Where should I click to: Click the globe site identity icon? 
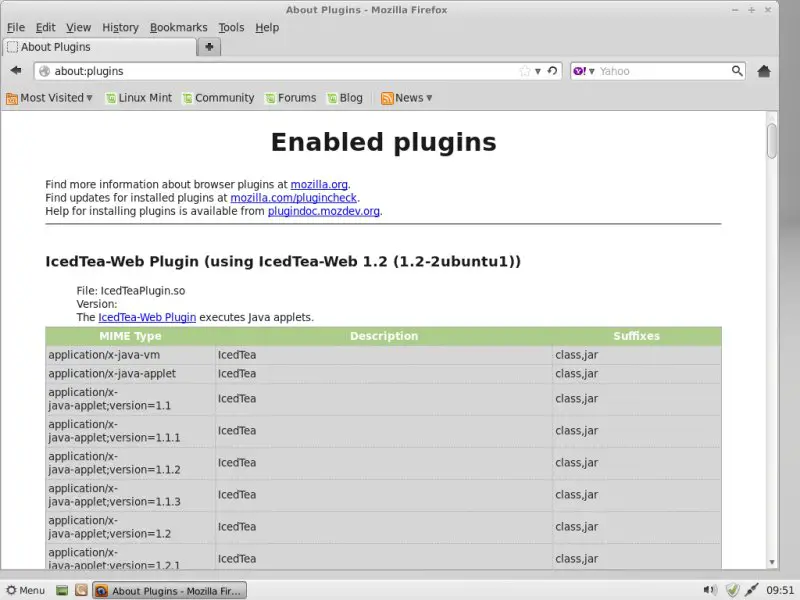coord(45,71)
